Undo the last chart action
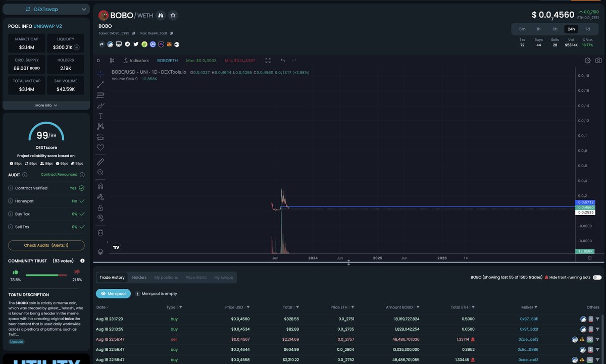This screenshot has height=364, width=606. (x=283, y=60)
